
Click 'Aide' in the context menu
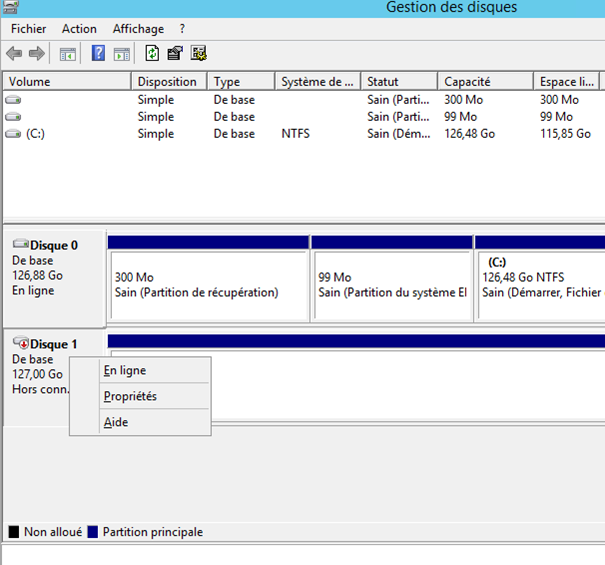[116, 423]
